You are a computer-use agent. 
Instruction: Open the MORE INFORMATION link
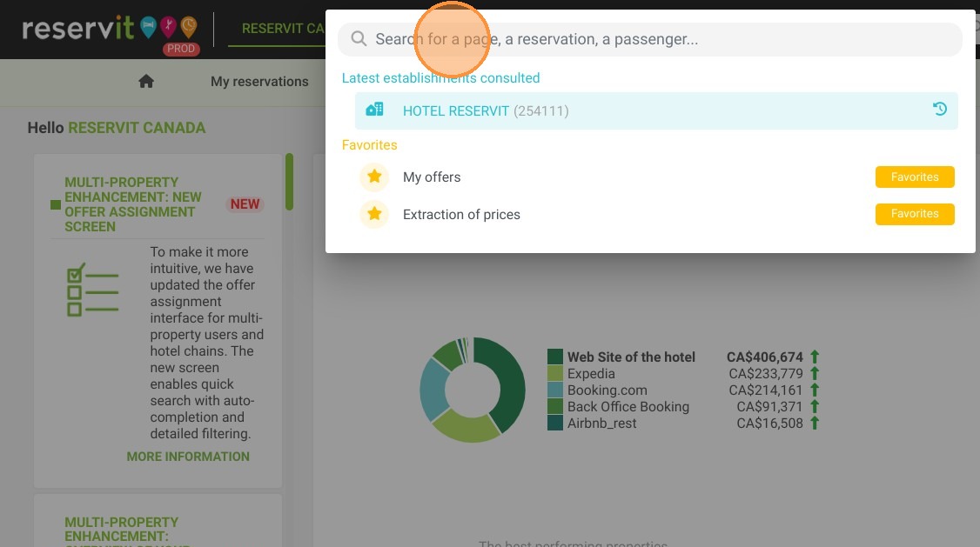pos(188,457)
